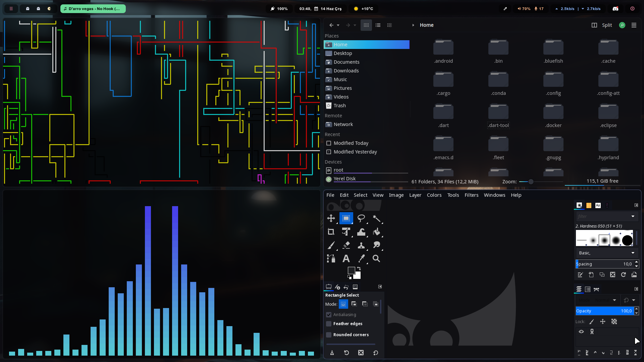Select the Text tool

[x=346, y=258]
